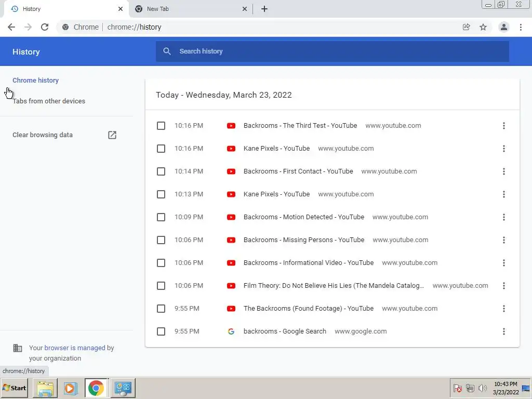Open file explorer from the taskbar
The height and width of the screenshot is (399, 532).
coord(45,388)
